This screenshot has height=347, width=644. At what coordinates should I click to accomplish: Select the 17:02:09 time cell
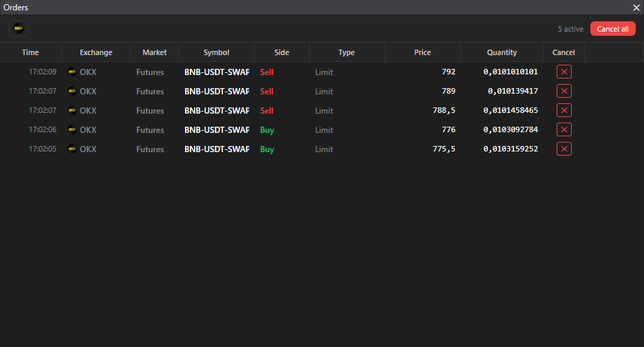click(43, 72)
